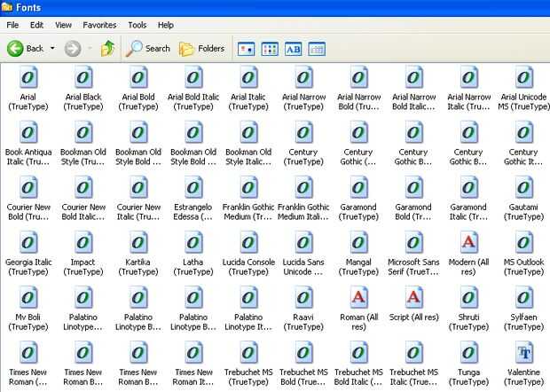Select the Lucida Console font icon
Screen dimensions: 550x392
click(248, 242)
